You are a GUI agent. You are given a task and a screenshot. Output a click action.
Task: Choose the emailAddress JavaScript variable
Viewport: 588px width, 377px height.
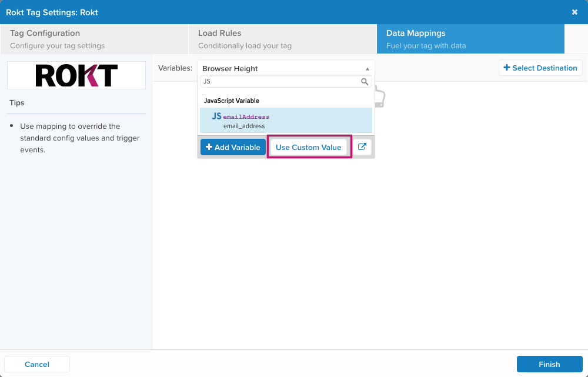click(286, 121)
